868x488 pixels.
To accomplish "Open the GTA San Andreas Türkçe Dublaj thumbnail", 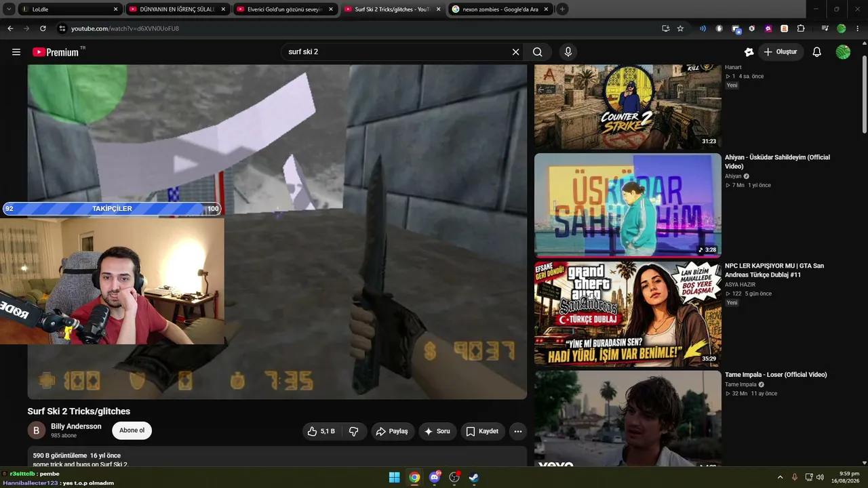I will 627,314.
